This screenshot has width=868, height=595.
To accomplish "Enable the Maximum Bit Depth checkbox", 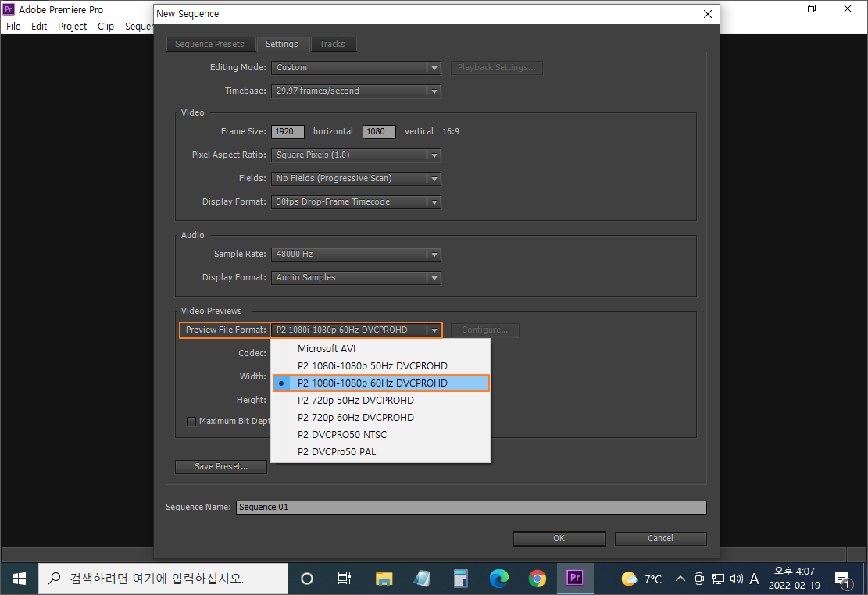I will [191, 422].
